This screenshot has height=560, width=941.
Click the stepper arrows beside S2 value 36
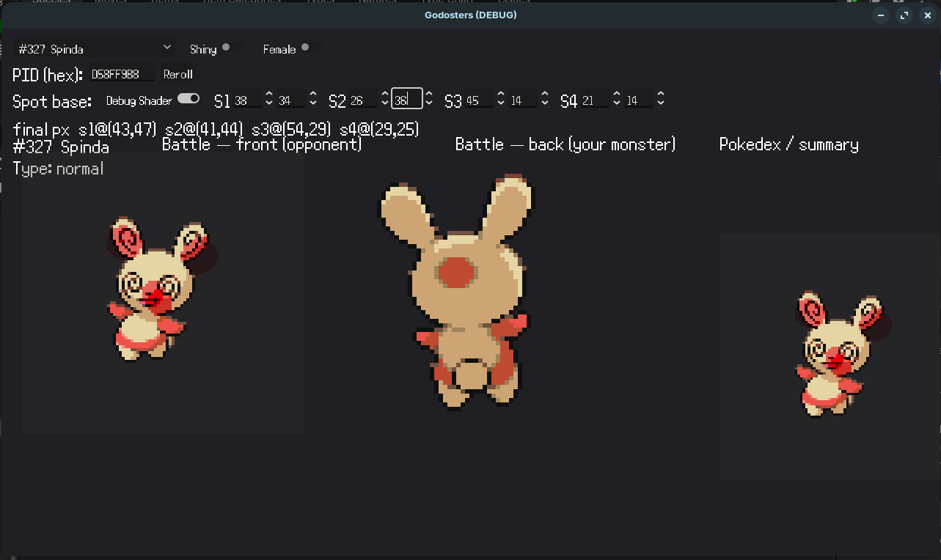click(x=429, y=100)
